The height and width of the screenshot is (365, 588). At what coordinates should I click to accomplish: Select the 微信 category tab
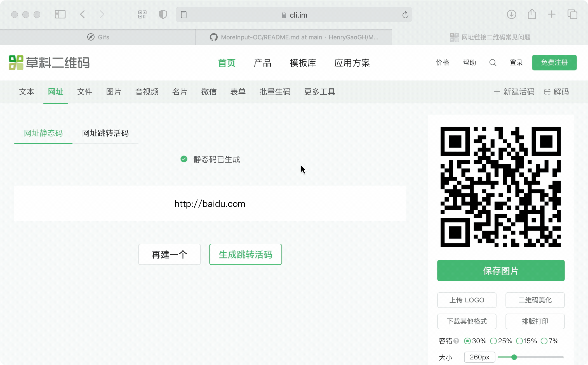[209, 92]
